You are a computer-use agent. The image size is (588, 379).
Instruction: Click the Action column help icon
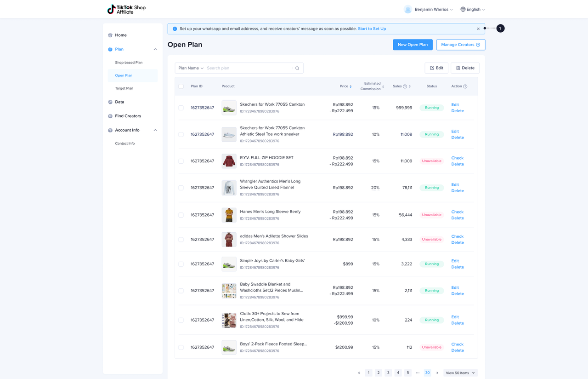click(465, 86)
